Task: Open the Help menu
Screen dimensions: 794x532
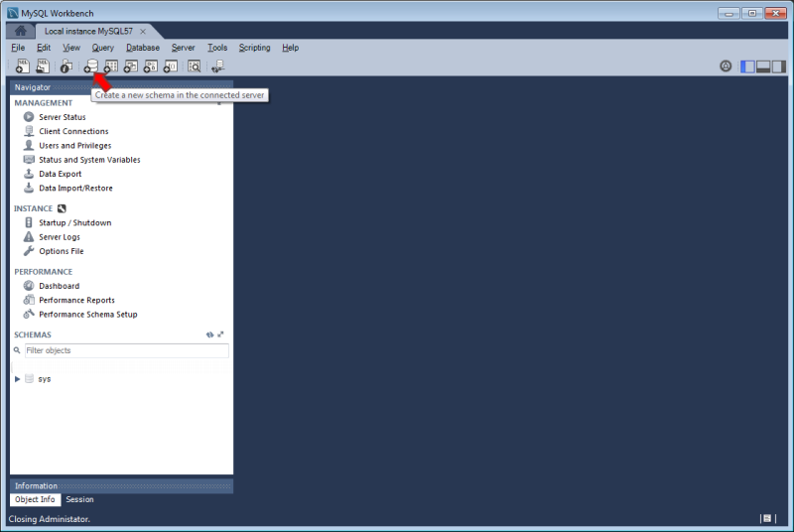Action: (290, 48)
